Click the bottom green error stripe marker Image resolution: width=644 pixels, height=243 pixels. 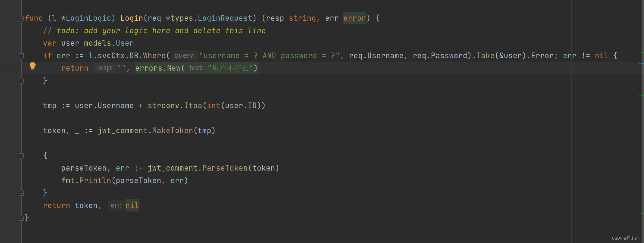tap(641, 213)
